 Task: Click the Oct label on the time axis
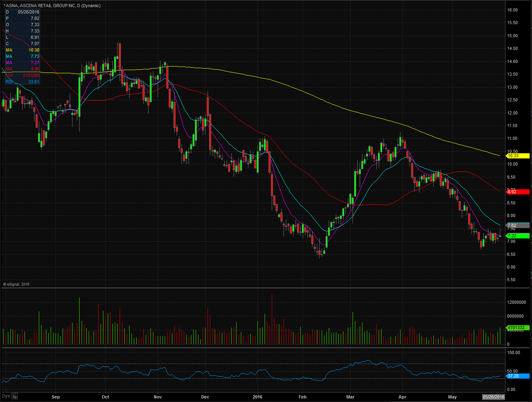click(x=105, y=397)
